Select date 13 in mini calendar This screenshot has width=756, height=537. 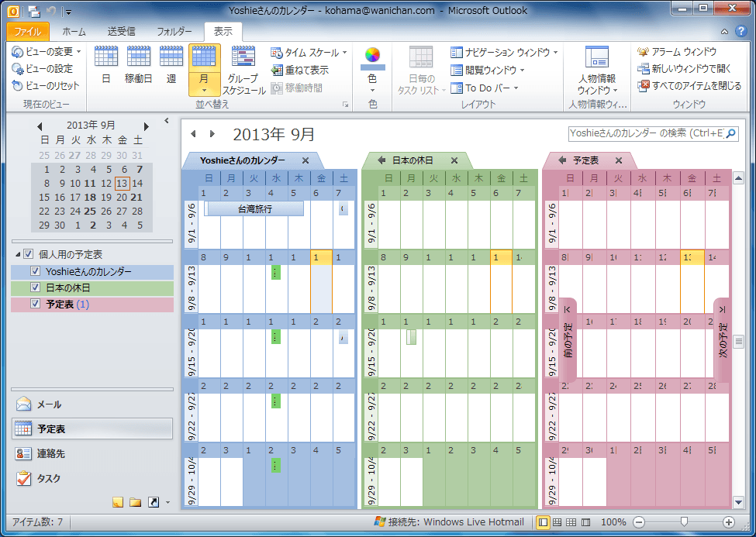(x=122, y=183)
